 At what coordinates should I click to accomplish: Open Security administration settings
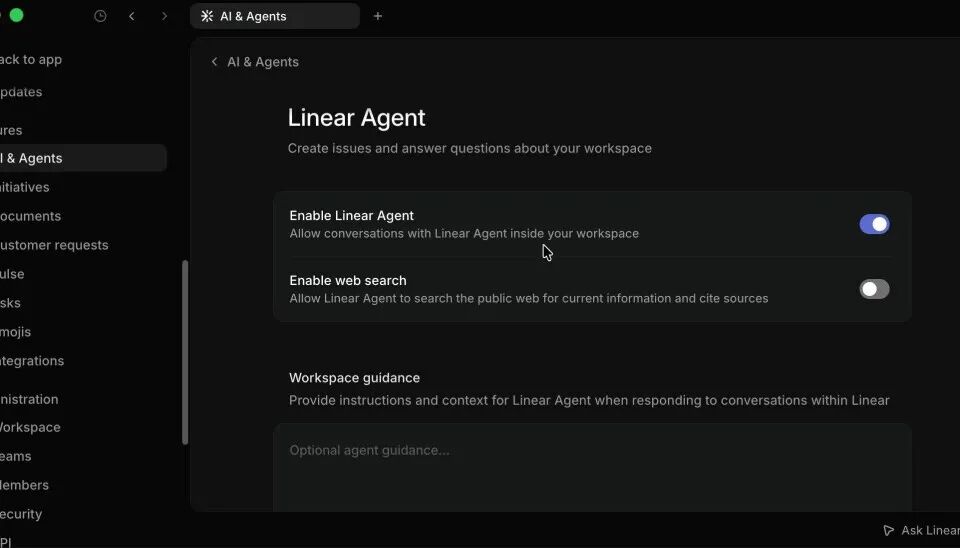point(21,514)
